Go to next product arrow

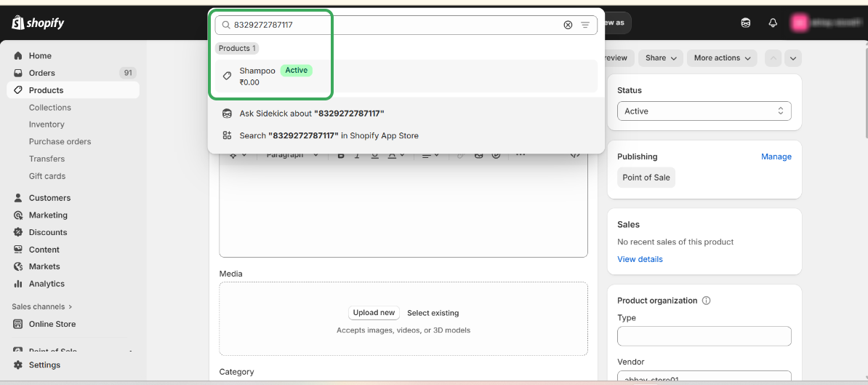(792, 58)
